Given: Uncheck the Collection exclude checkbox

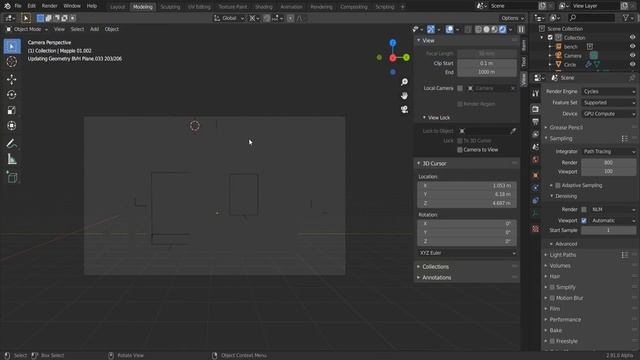Looking at the screenshot, I should coord(550,38).
